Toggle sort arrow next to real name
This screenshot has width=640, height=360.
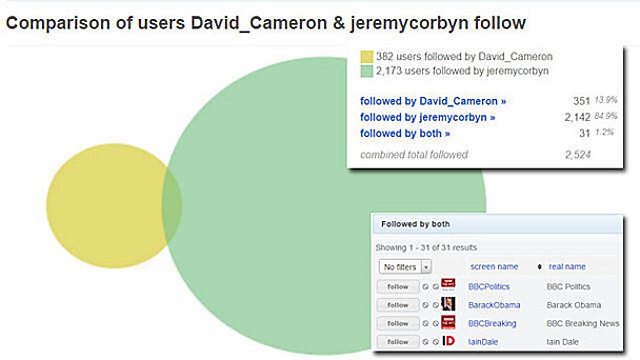click(539, 267)
